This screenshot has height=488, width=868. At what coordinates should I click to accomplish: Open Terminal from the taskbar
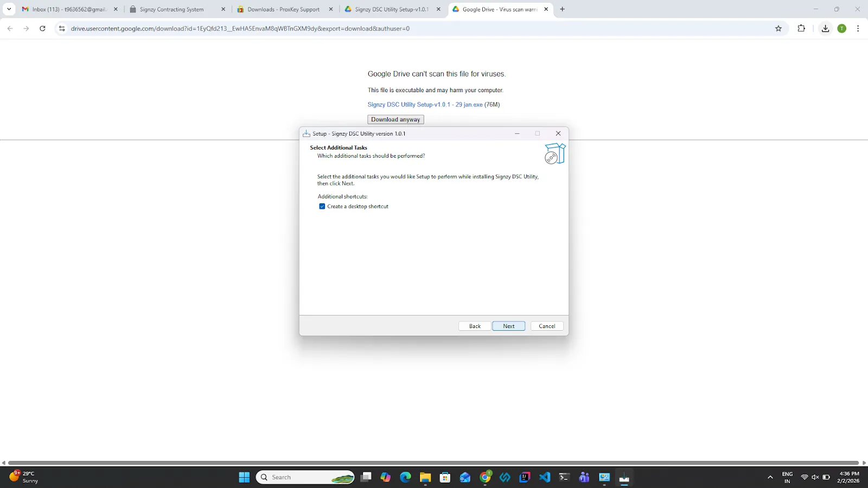click(x=564, y=477)
